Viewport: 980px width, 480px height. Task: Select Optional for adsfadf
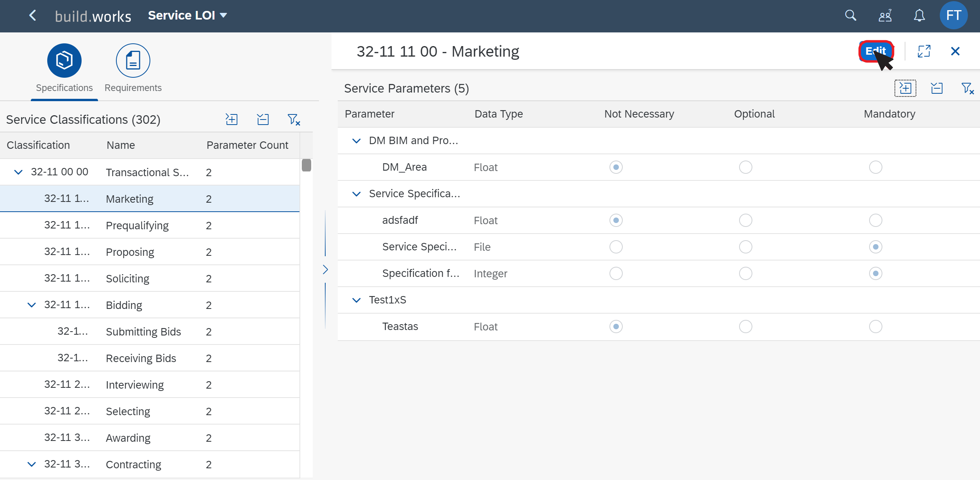[745, 220]
